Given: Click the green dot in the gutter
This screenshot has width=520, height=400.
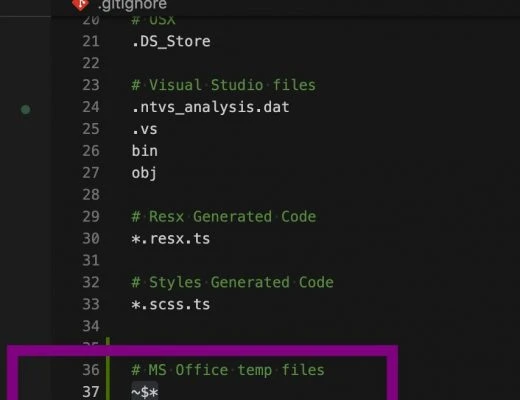Looking at the screenshot, I should click(26, 109).
